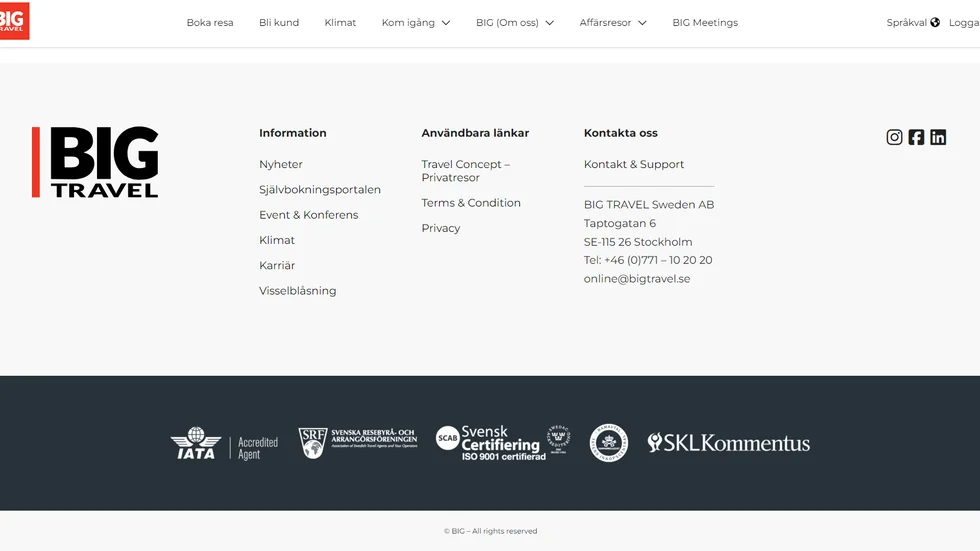Click the round Kammarkollegiet seal badge
Screen dimensions: 980x551
(x=609, y=443)
